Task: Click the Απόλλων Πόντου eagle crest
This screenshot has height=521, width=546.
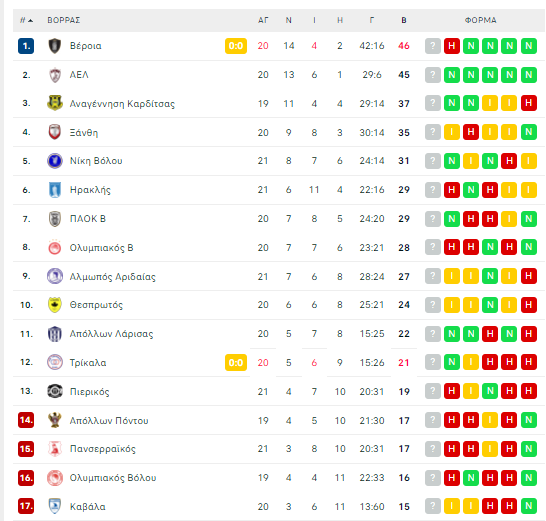Action: coord(55,420)
